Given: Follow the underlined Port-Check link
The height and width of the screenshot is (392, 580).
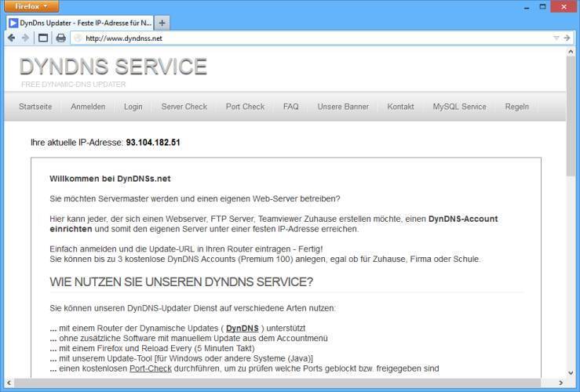Looking at the screenshot, I should (x=151, y=368).
